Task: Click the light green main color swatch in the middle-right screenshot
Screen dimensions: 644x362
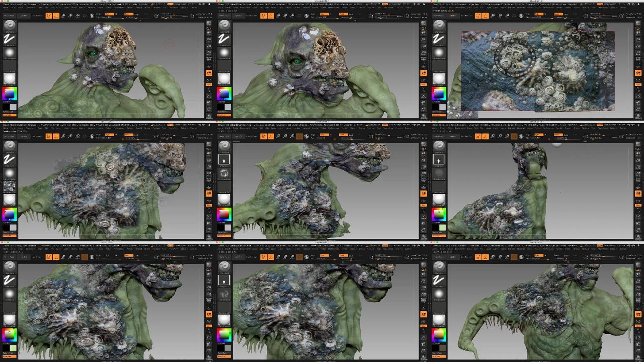Action: pyautogui.click(x=442, y=228)
